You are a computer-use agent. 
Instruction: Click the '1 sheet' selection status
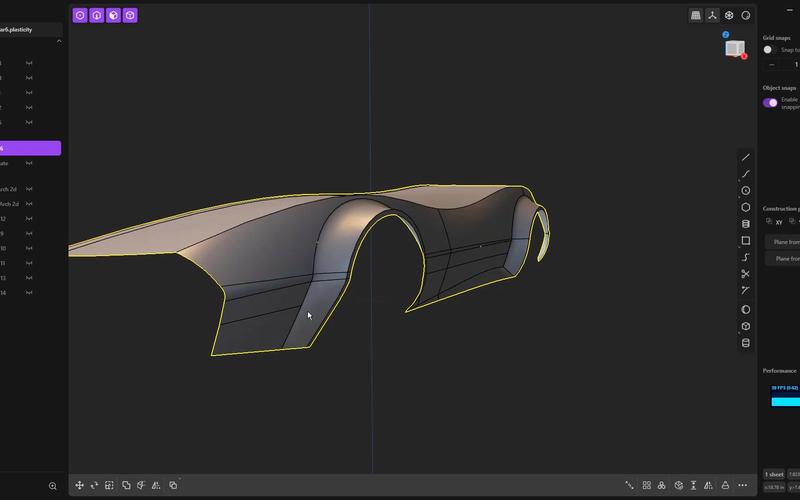click(x=774, y=474)
